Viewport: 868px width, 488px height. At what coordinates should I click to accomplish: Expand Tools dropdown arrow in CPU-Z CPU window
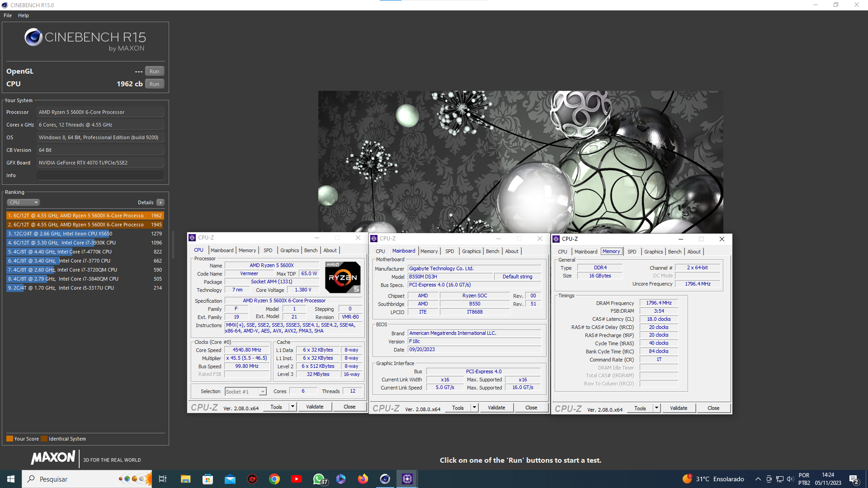[x=292, y=407]
